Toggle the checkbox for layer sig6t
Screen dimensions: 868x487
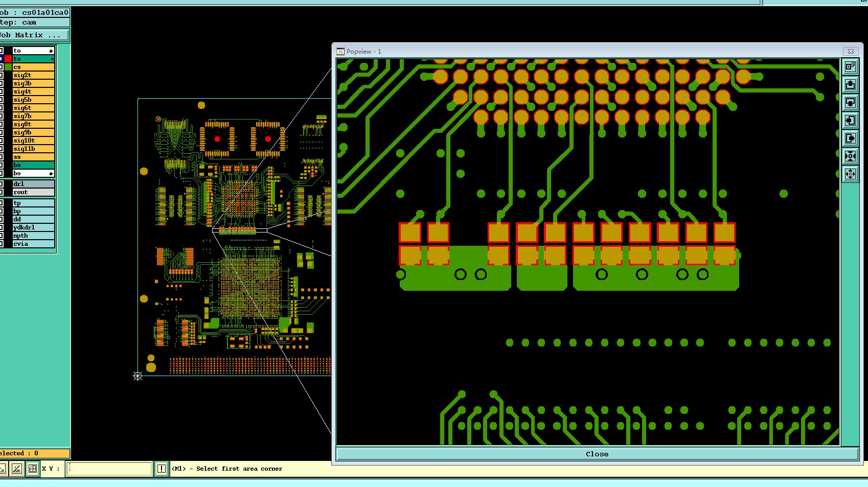click(x=2, y=108)
